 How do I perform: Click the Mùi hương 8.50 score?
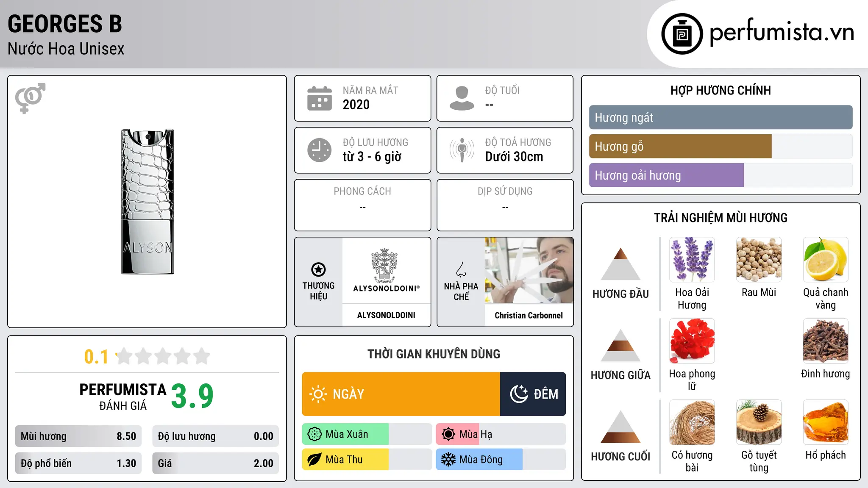tap(78, 436)
